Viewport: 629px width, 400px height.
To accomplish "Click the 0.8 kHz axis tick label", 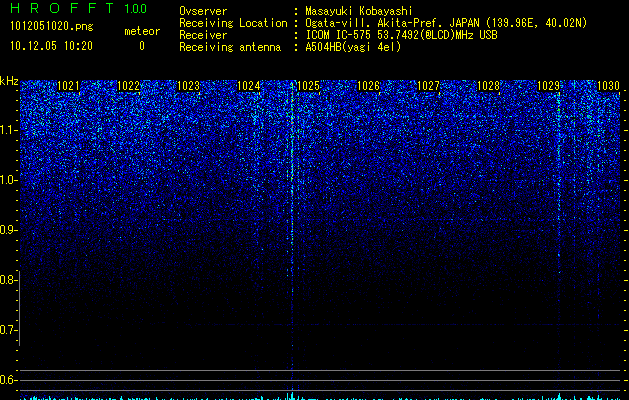I will pyautogui.click(x=8, y=280).
